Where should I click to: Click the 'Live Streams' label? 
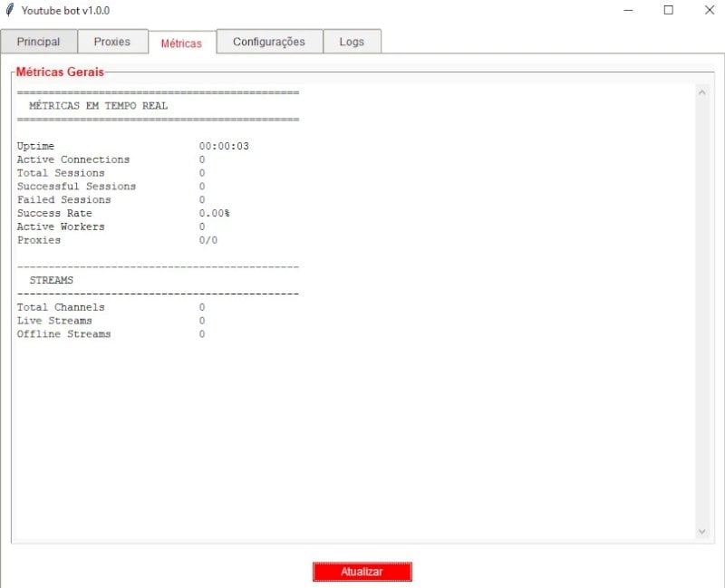(54, 321)
